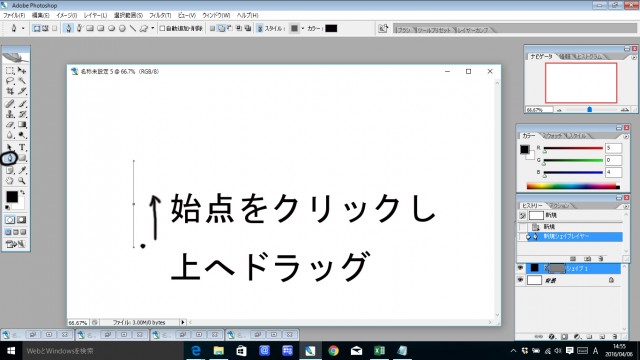Open the document status bar arrow menu
Screen dimensions: 640x360
coord(182,322)
